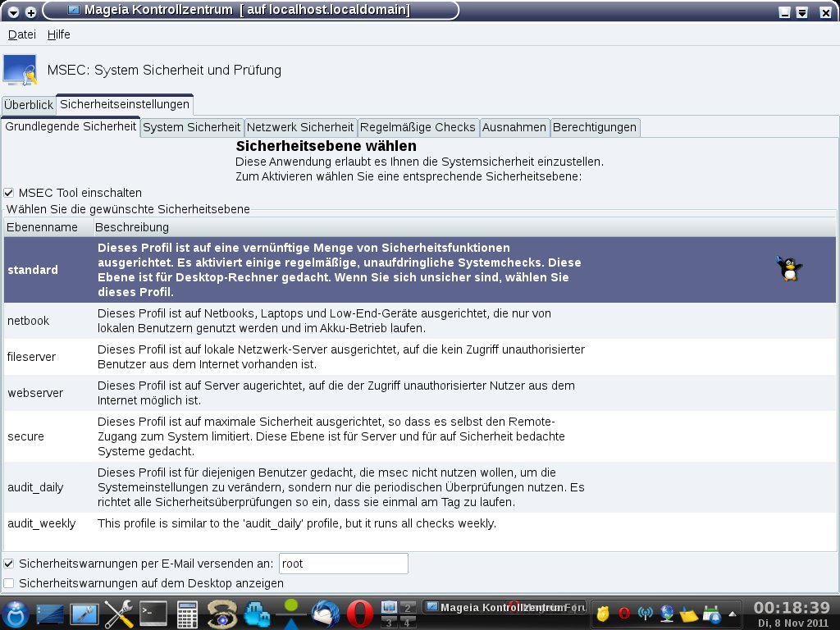This screenshot has width=840, height=630.
Task: Select the webserver security level
Action: pos(419,393)
